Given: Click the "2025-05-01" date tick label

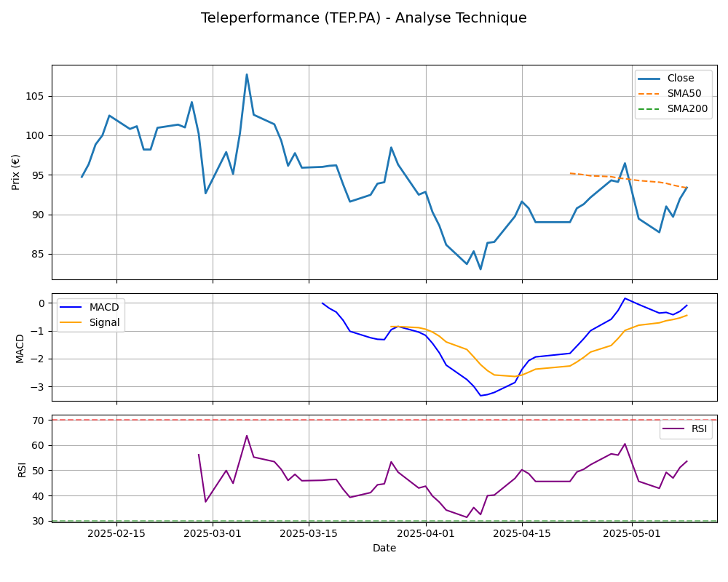Looking at the screenshot, I should [632, 534].
